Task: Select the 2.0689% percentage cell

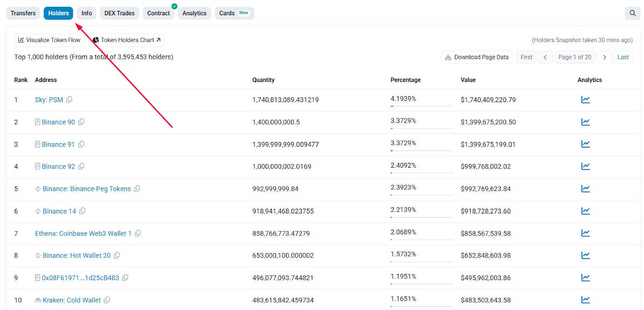Action: [403, 232]
